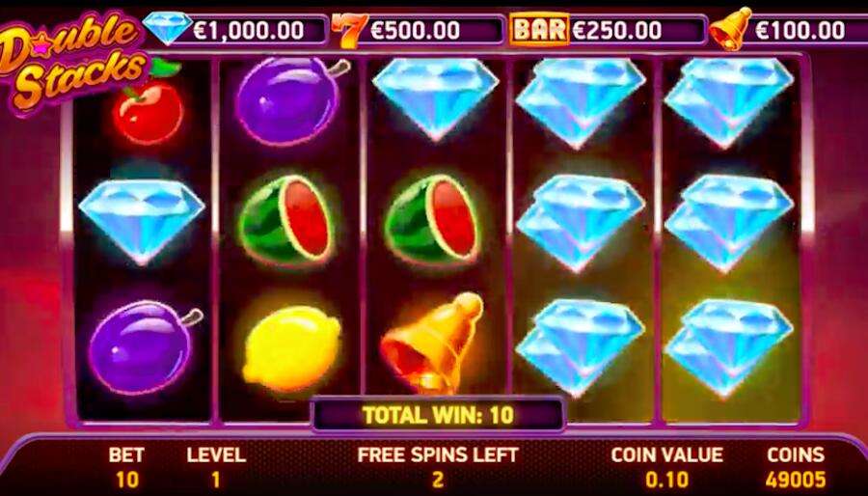Click the Coins 49005 balance
868x496 pixels.
pyautogui.click(x=796, y=467)
